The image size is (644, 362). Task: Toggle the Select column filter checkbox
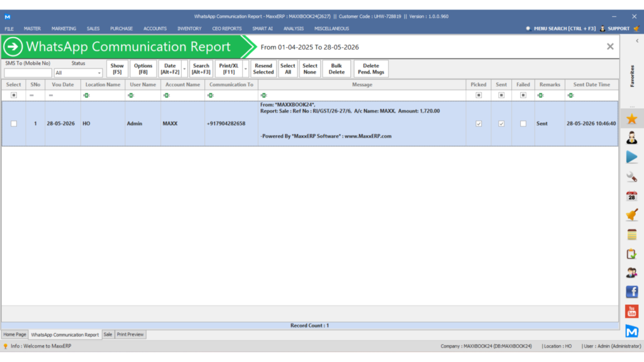click(14, 96)
